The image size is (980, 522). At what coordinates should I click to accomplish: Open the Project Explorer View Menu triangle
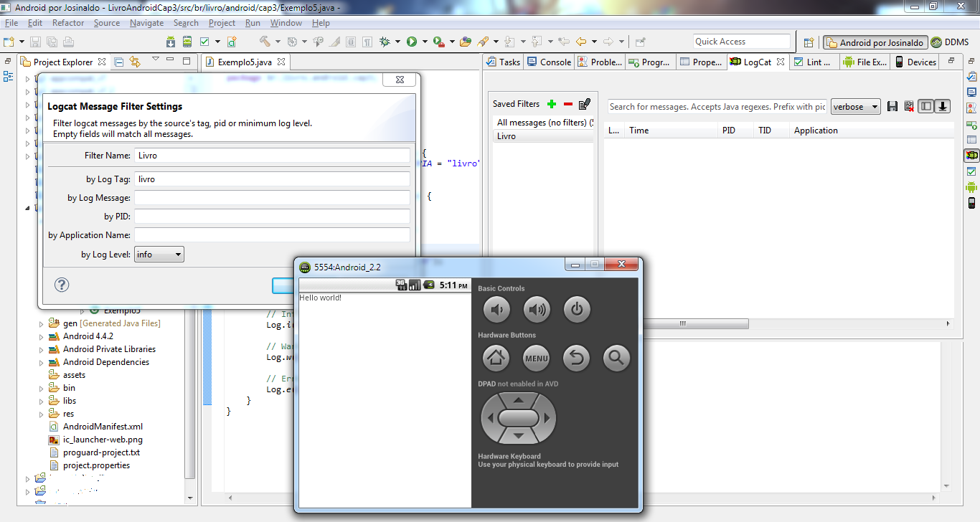(155, 60)
